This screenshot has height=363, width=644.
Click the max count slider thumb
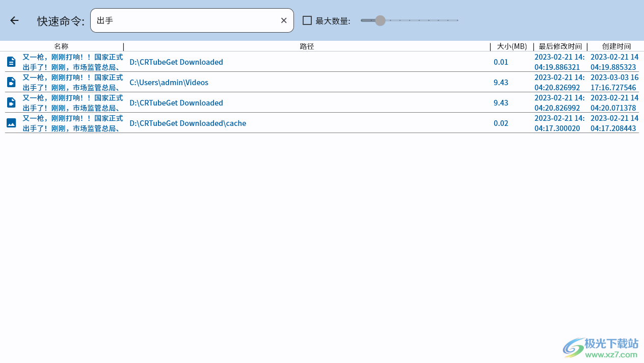[x=380, y=20]
